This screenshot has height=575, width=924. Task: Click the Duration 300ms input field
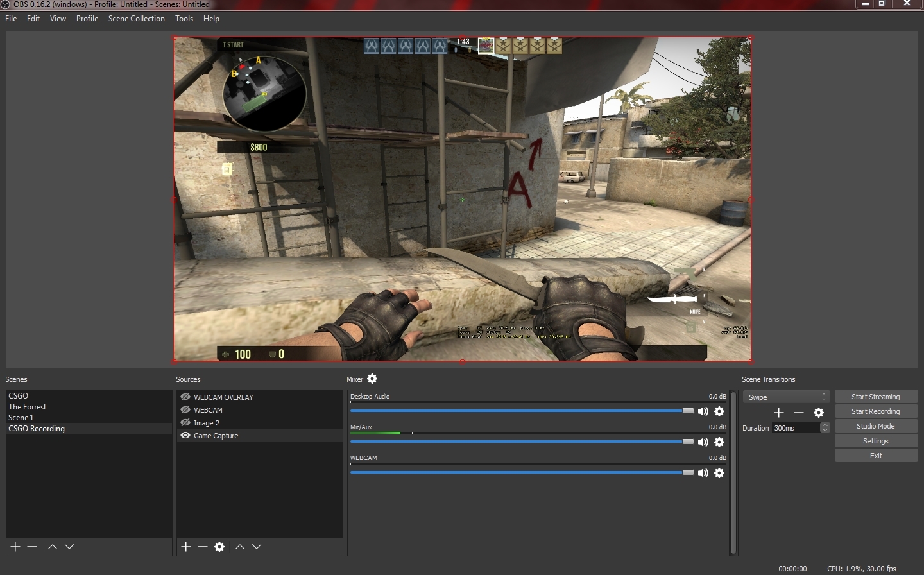click(x=796, y=428)
